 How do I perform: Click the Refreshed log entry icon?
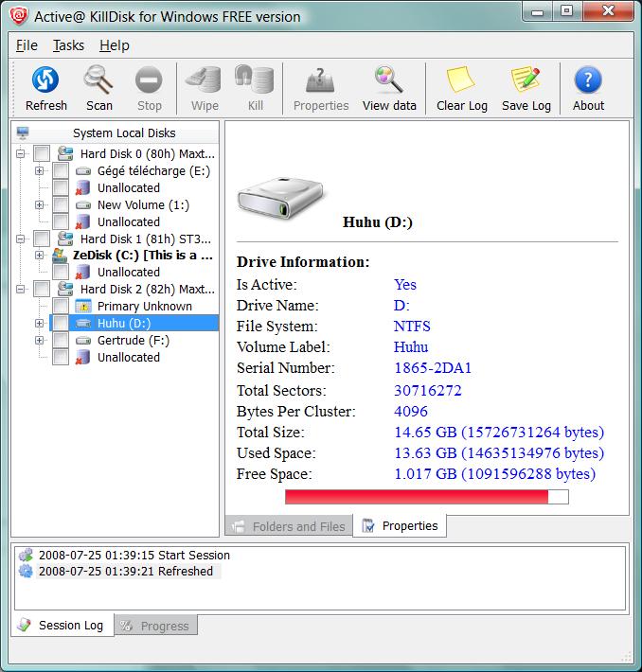(26, 571)
